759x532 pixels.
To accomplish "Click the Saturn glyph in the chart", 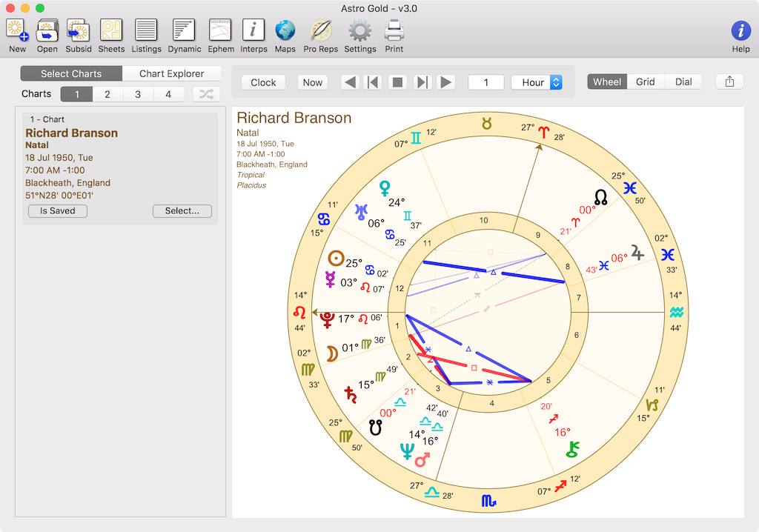I will (351, 394).
